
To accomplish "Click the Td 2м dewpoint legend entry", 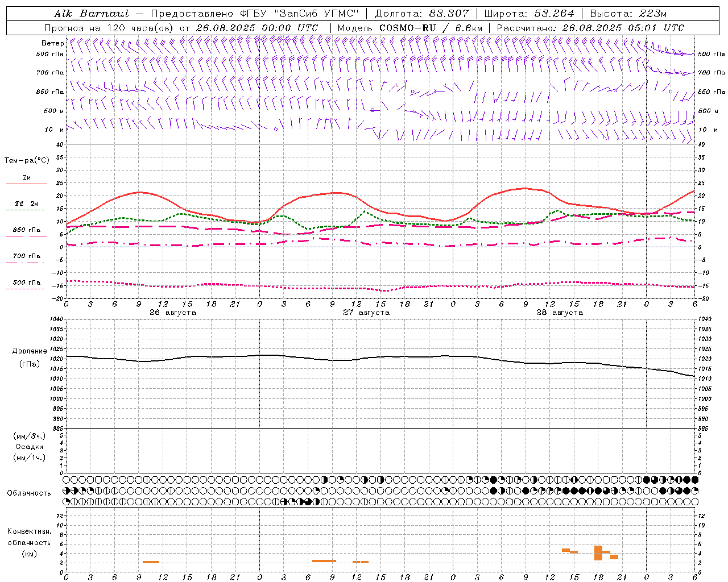I will 26,203.
